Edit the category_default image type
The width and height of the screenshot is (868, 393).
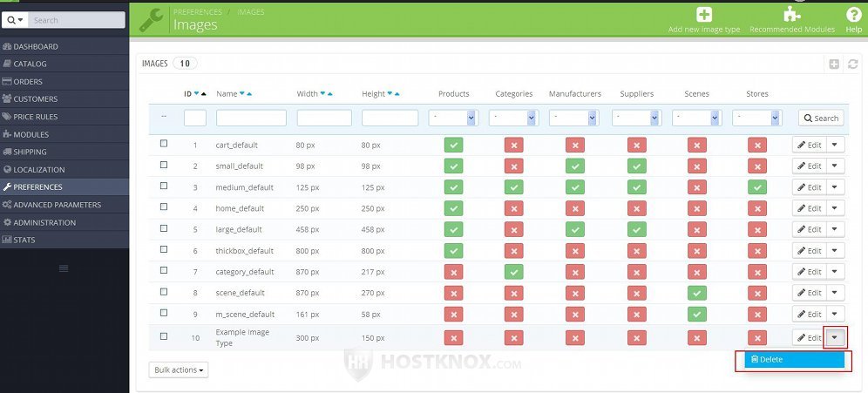pos(810,272)
